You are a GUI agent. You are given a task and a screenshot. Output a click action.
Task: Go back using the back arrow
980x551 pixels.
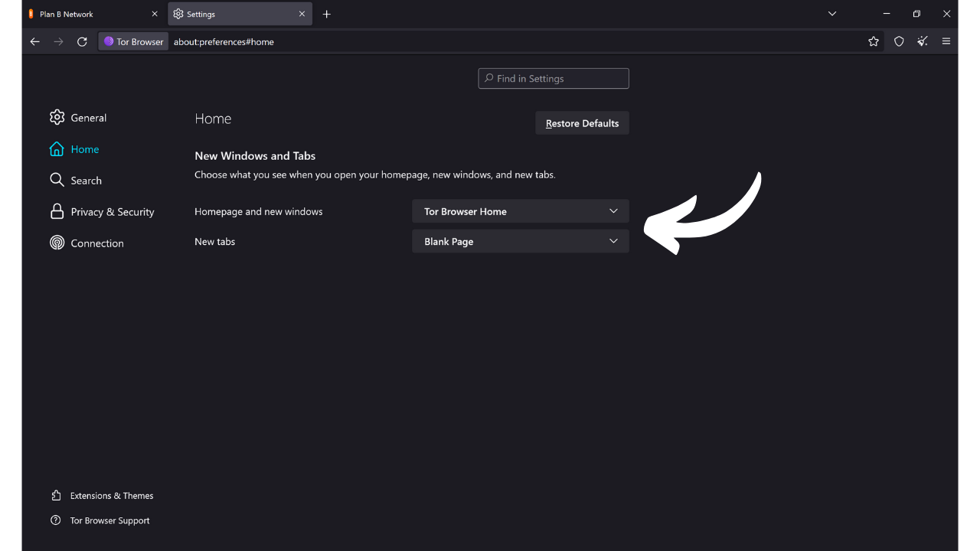pyautogui.click(x=34, y=41)
